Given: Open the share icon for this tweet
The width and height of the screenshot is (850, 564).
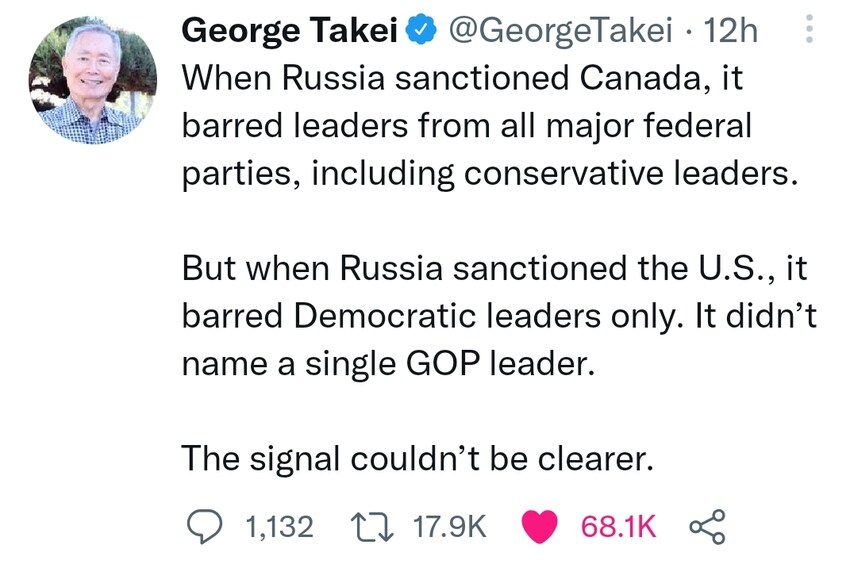Looking at the screenshot, I should tap(706, 526).
